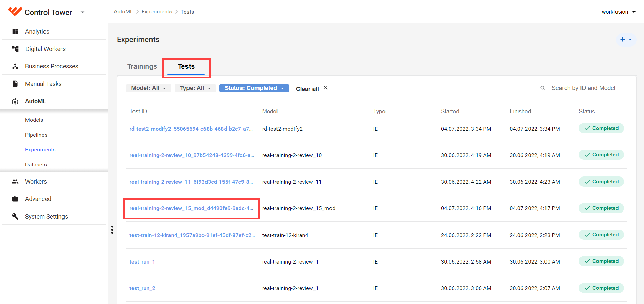Screen dimensions: 644x304
Task: Open test-train-12-kiran4 test link
Action: click(192, 235)
